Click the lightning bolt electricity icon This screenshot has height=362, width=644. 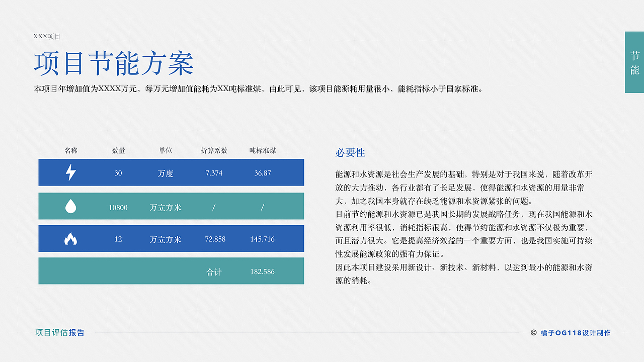pos(71,172)
